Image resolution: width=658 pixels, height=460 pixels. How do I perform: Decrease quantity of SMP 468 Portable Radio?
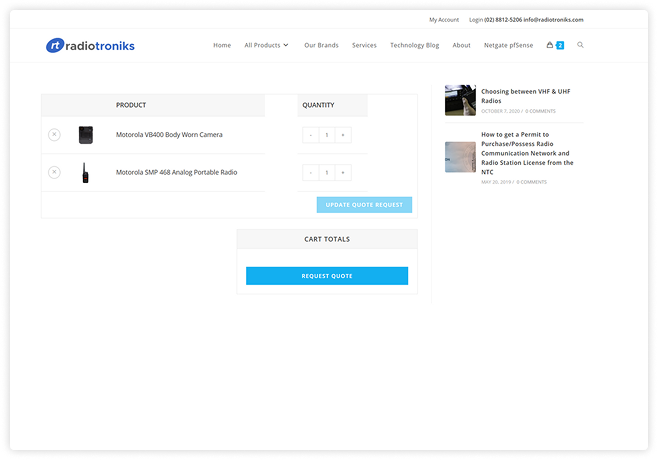311,172
